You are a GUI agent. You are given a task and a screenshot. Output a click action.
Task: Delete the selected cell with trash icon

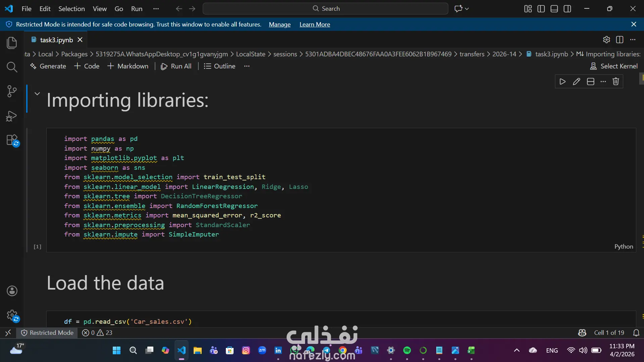coord(615,82)
